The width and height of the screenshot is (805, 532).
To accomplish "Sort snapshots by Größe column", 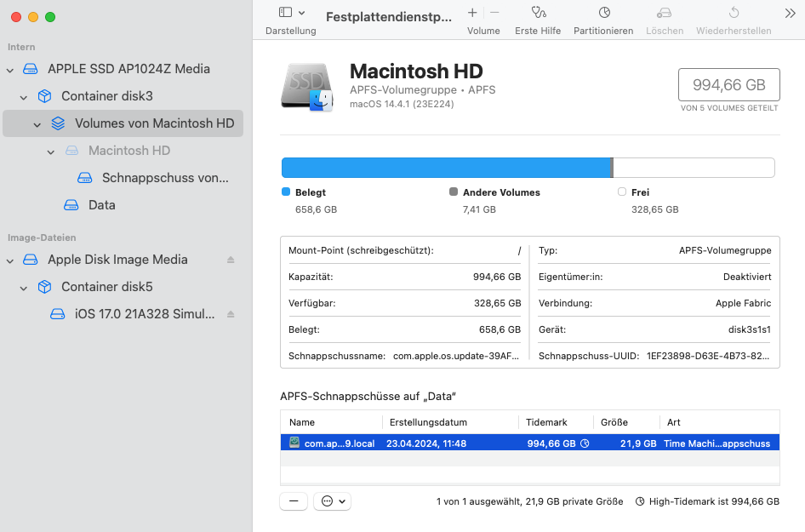I will pos(626,422).
